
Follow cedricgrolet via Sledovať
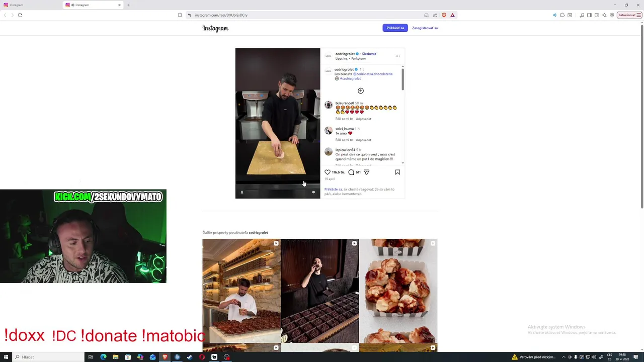(x=369, y=54)
